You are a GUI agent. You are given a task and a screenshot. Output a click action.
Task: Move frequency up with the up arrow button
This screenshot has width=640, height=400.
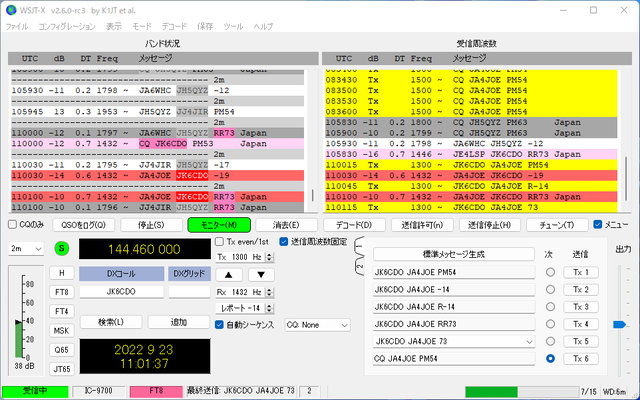[229, 275]
